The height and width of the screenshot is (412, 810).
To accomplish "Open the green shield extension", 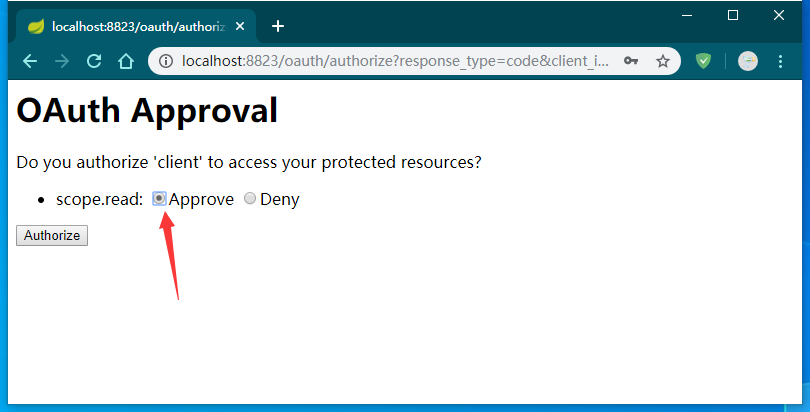I will (x=704, y=61).
